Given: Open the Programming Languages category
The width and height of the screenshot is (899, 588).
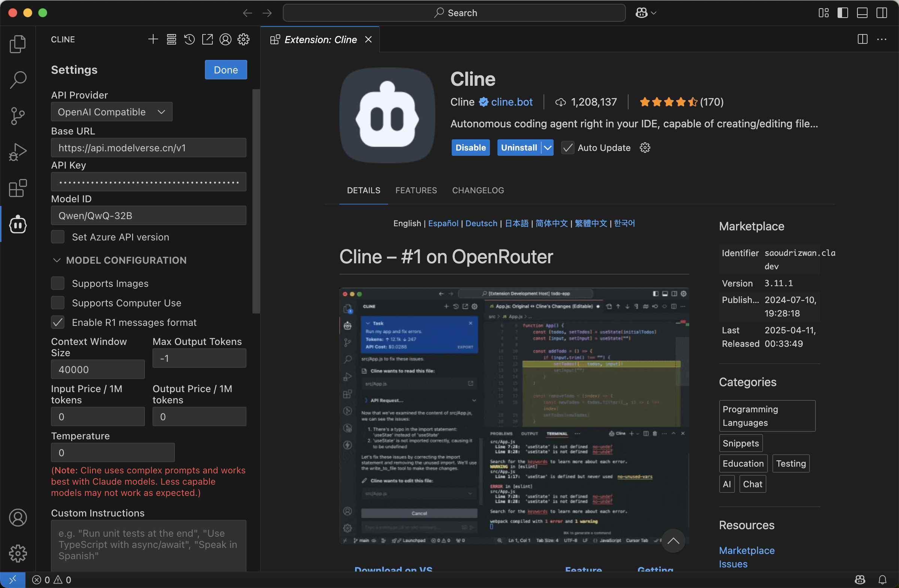Looking at the screenshot, I should coord(767,416).
